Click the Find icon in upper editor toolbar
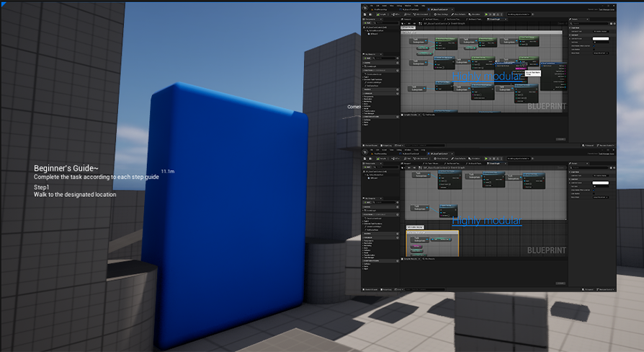 pos(407,14)
